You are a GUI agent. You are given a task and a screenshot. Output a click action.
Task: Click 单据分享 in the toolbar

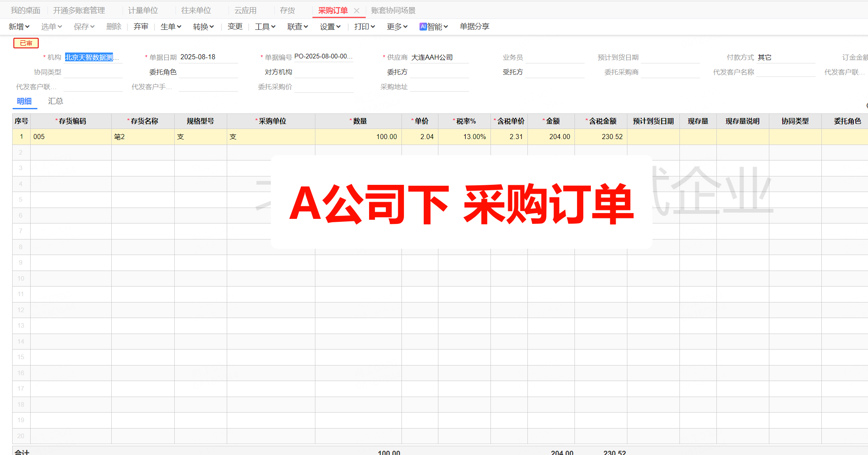(x=475, y=26)
